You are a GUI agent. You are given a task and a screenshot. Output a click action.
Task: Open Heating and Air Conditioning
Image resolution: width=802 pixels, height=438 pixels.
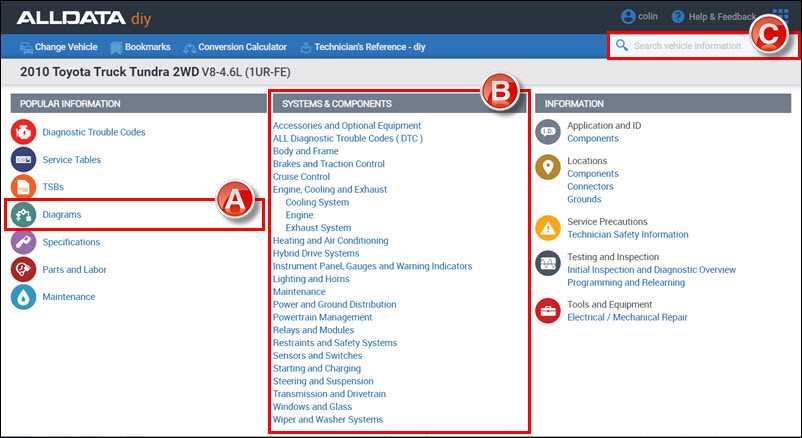[330, 240]
